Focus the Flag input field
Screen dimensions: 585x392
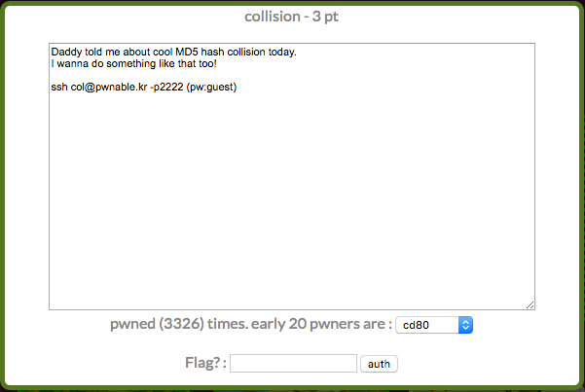pos(293,363)
